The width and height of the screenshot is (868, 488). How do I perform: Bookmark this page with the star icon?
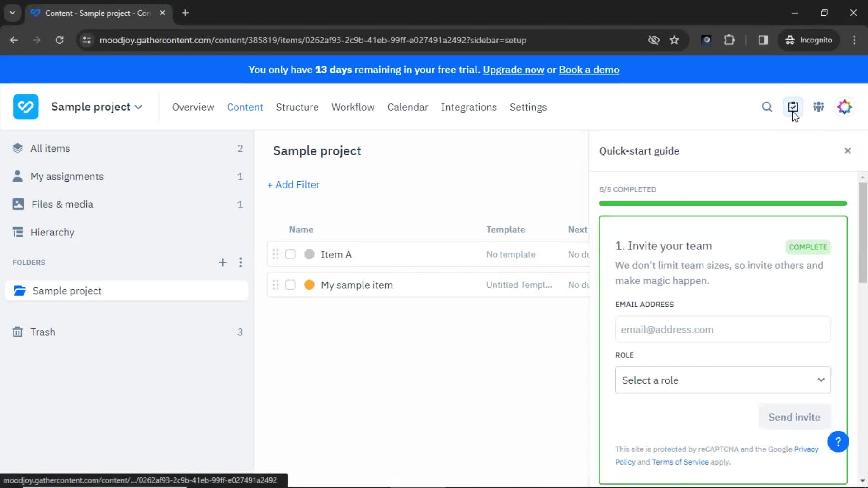coord(674,40)
